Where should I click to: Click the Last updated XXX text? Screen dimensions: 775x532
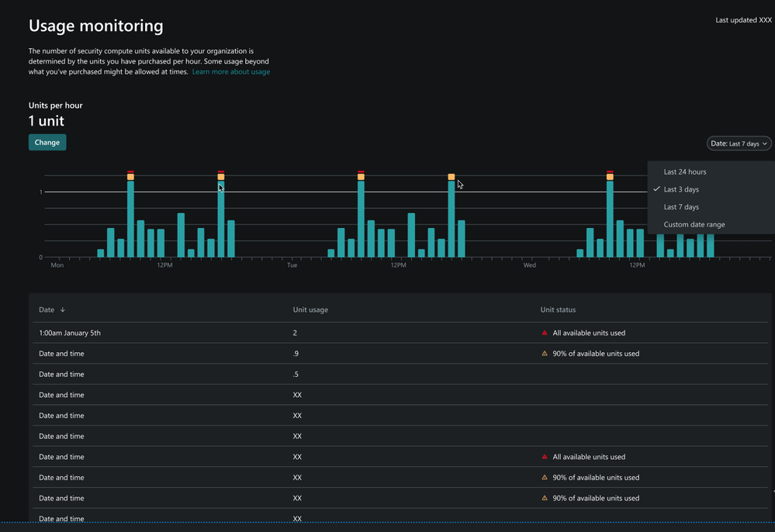point(743,19)
